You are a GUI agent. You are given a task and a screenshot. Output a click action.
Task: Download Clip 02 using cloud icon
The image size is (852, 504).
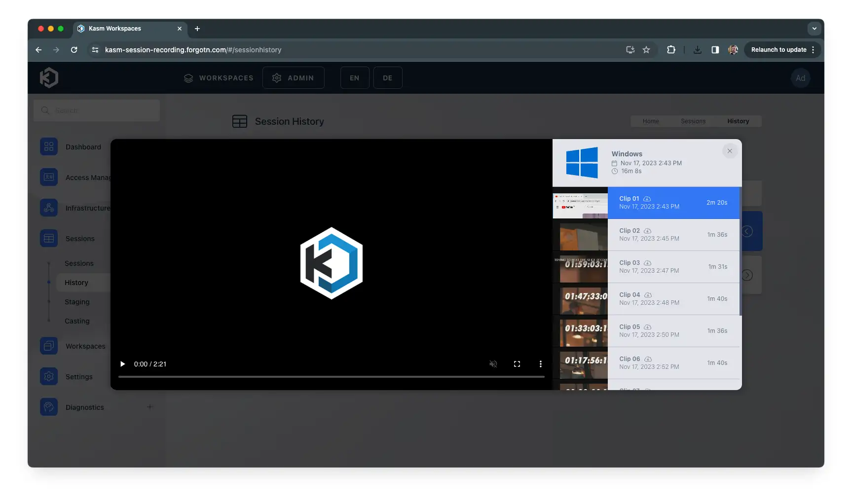647,231
